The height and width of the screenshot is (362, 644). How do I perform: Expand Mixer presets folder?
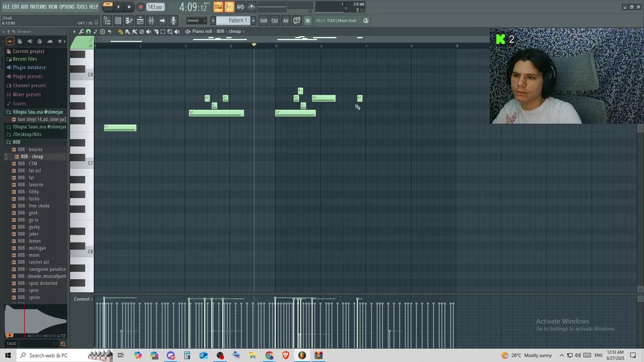coord(27,95)
